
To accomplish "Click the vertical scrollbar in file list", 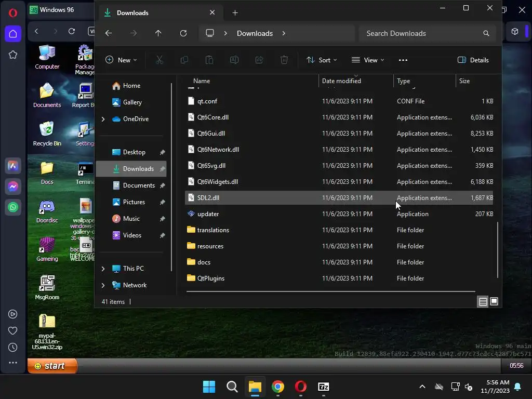I will point(497,250).
